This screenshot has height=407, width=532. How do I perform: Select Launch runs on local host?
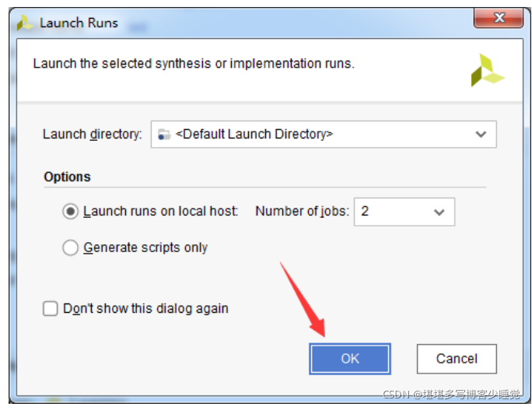point(71,211)
